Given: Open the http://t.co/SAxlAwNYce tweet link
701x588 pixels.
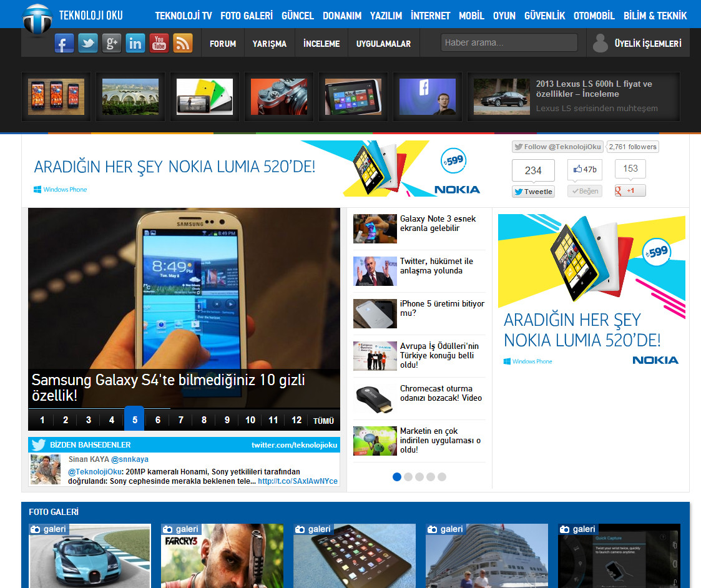Looking at the screenshot, I should coord(298,481).
